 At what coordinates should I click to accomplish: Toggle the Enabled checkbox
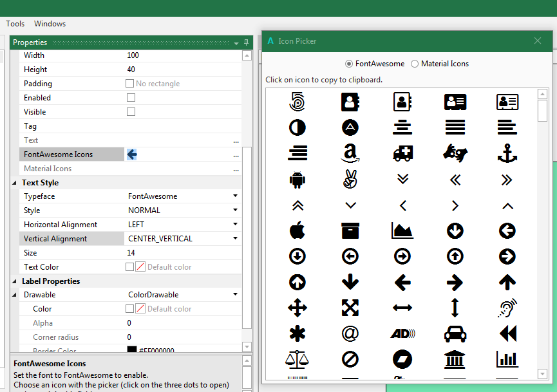click(131, 98)
